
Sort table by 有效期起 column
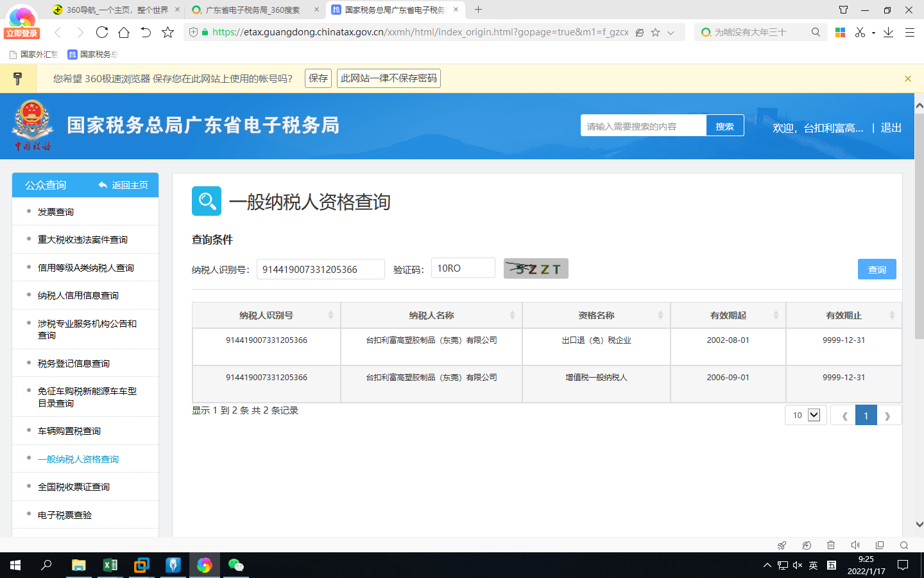[x=728, y=315]
